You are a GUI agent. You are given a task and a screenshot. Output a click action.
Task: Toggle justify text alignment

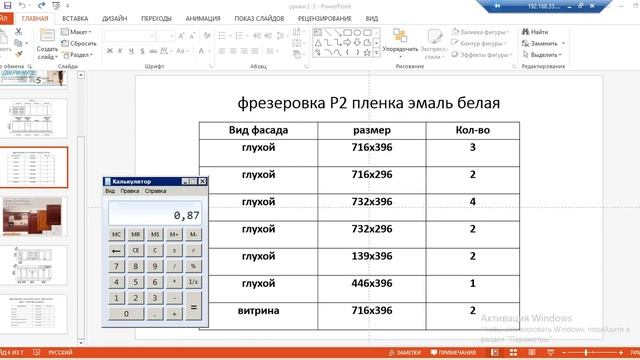[x=255, y=51]
